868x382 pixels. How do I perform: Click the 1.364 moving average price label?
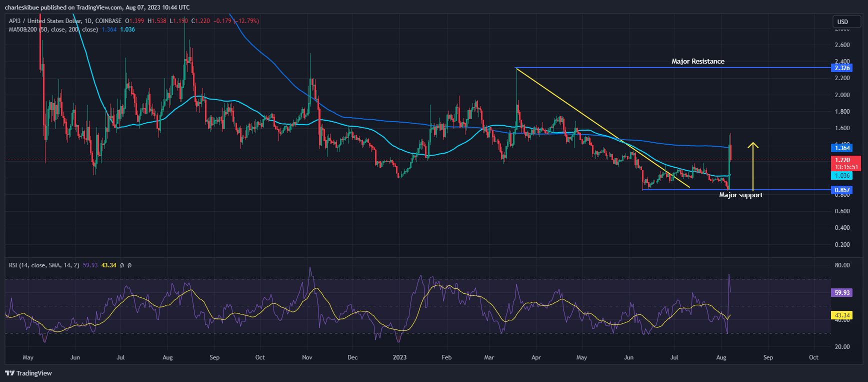pos(842,148)
